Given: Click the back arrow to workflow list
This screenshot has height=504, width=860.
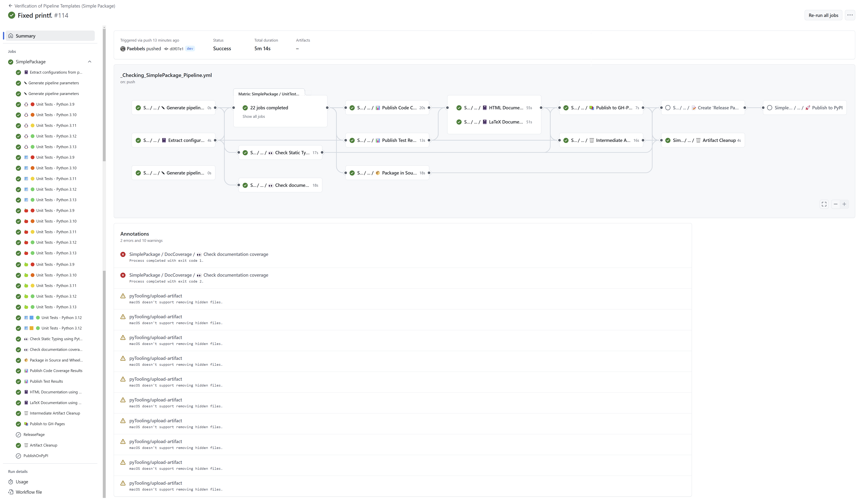Looking at the screenshot, I should [x=10, y=6].
